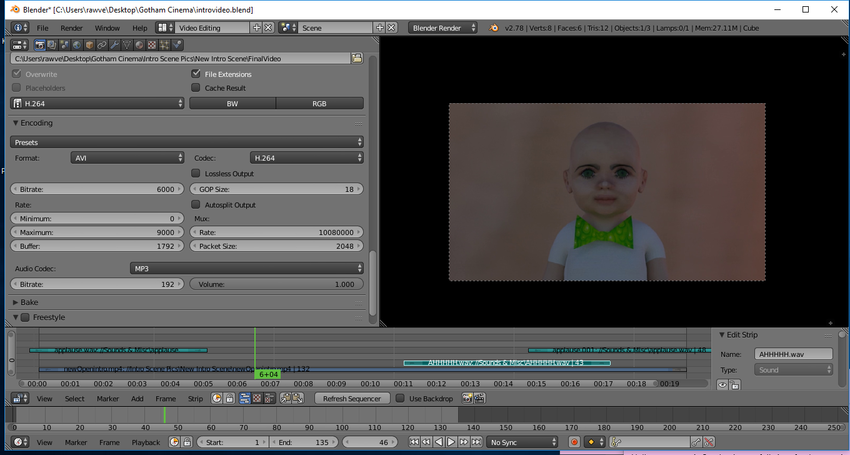The width and height of the screenshot is (850, 455).
Task: Jump to the previous keyframe
Action: click(426, 442)
